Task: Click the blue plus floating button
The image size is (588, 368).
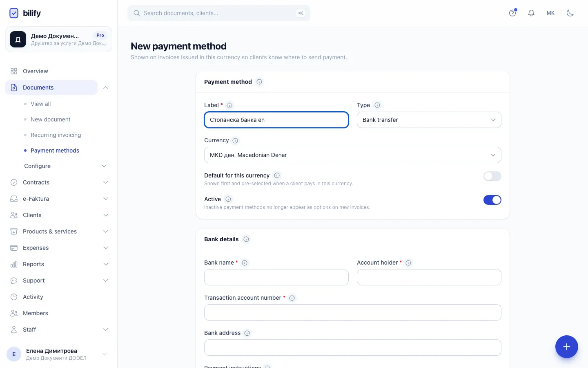Action: coord(566,347)
